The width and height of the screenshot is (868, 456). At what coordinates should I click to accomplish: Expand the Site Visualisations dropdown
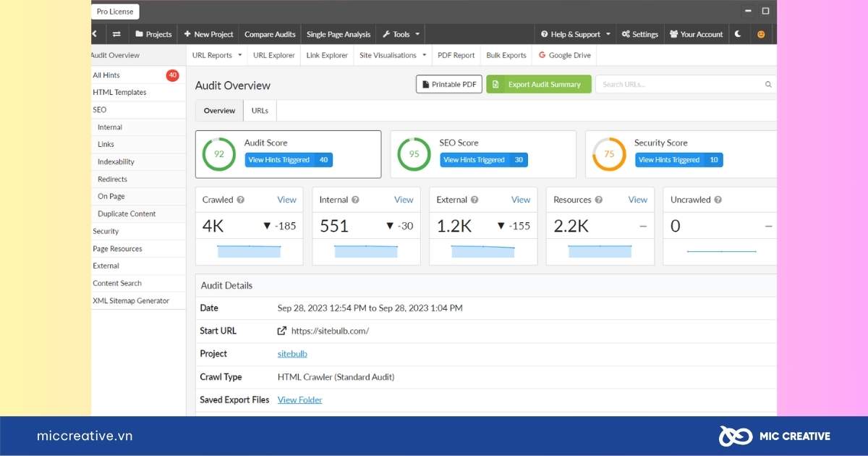coord(393,55)
